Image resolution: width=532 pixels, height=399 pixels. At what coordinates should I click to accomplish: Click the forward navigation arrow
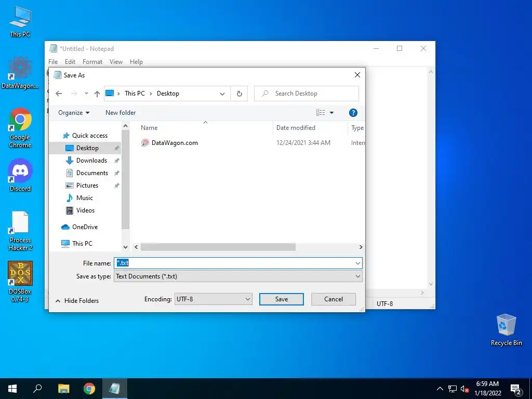pos(74,94)
